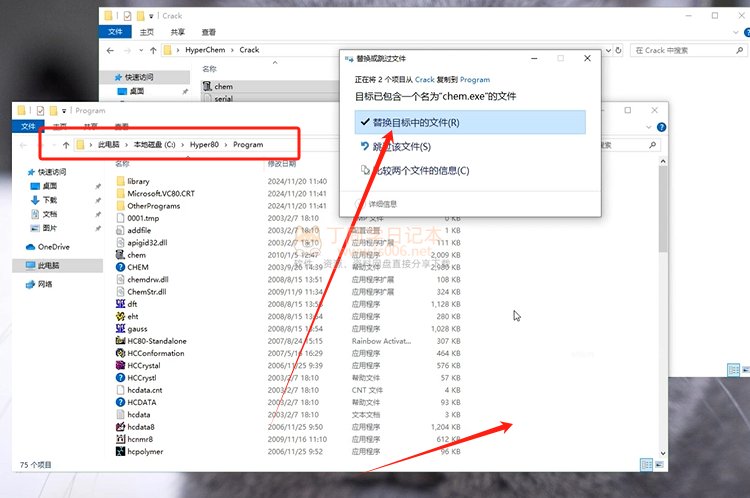Open 网络 in Program navigation pane

click(39, 284)
